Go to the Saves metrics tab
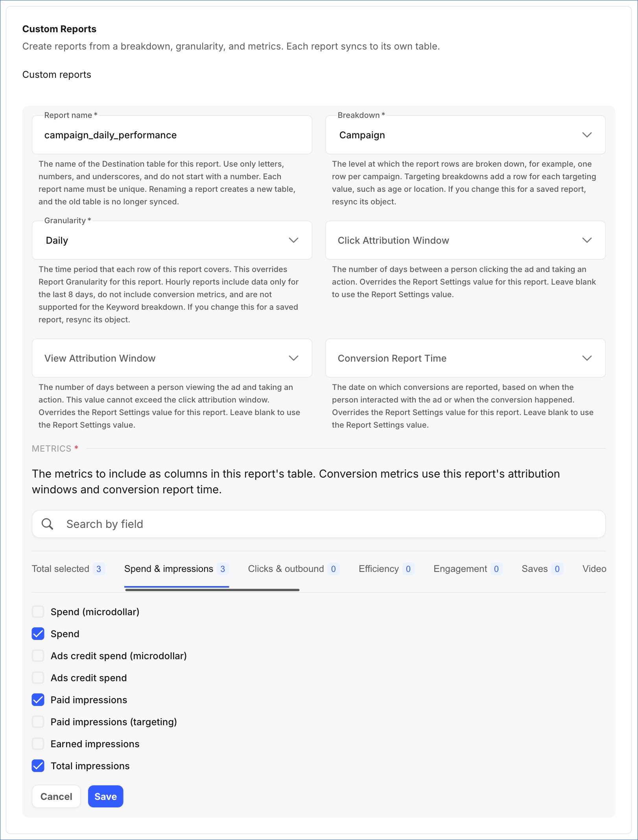638x840 pixels. click(x=542, y=569)
